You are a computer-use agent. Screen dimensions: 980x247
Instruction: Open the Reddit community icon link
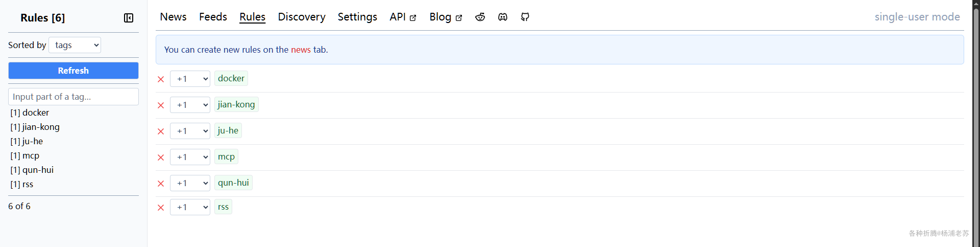tap(480, 17)
